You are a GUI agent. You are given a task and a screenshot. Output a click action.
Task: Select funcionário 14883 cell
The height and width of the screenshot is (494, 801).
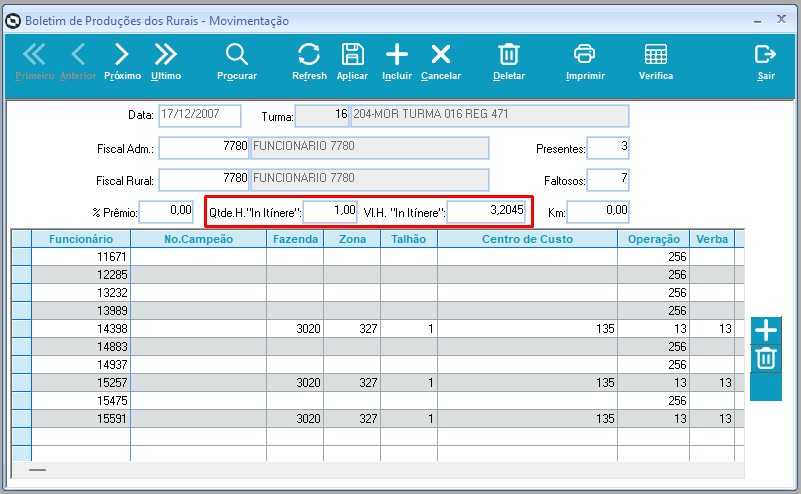pyautogui.click(x=81, y=346)
